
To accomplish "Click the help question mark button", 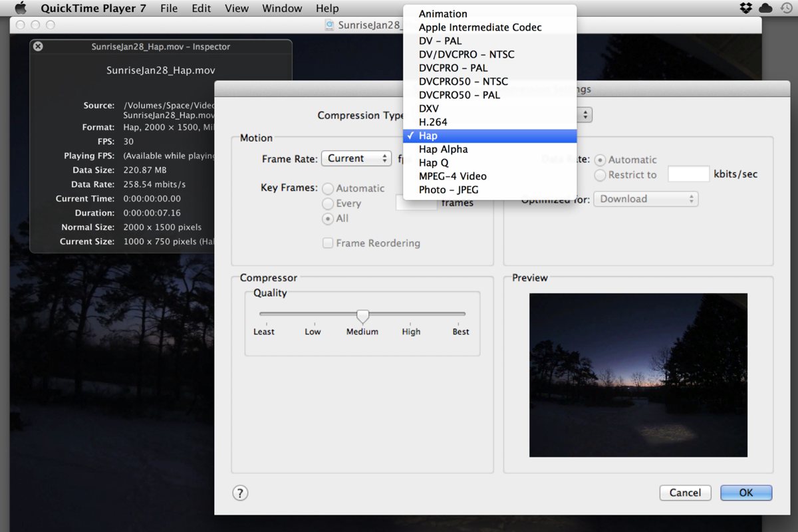I will pos(240,493).
